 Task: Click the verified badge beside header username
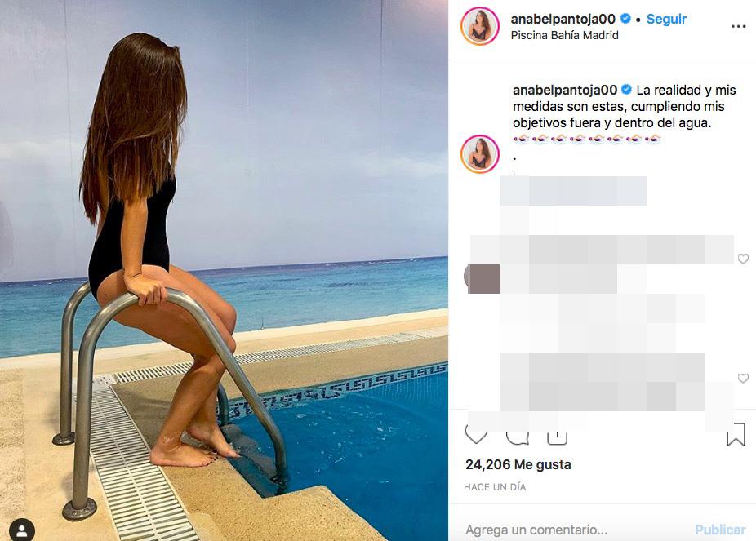pos(625,19)
